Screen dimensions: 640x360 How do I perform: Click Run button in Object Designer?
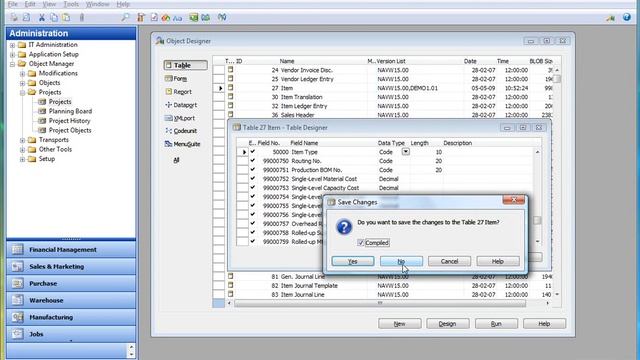point(496,324)
